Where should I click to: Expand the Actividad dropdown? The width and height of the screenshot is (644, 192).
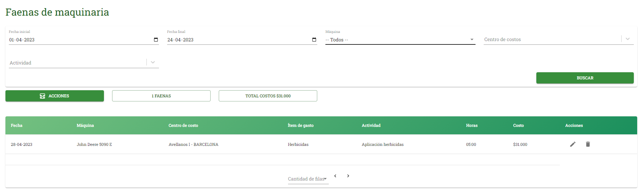pos(153,62)
